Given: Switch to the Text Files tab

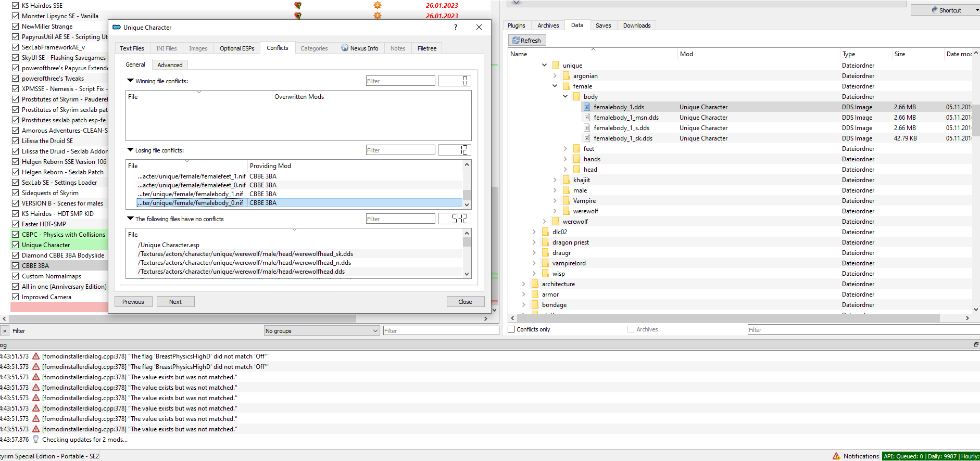Looking at the screenshot, I should [132, 48].
